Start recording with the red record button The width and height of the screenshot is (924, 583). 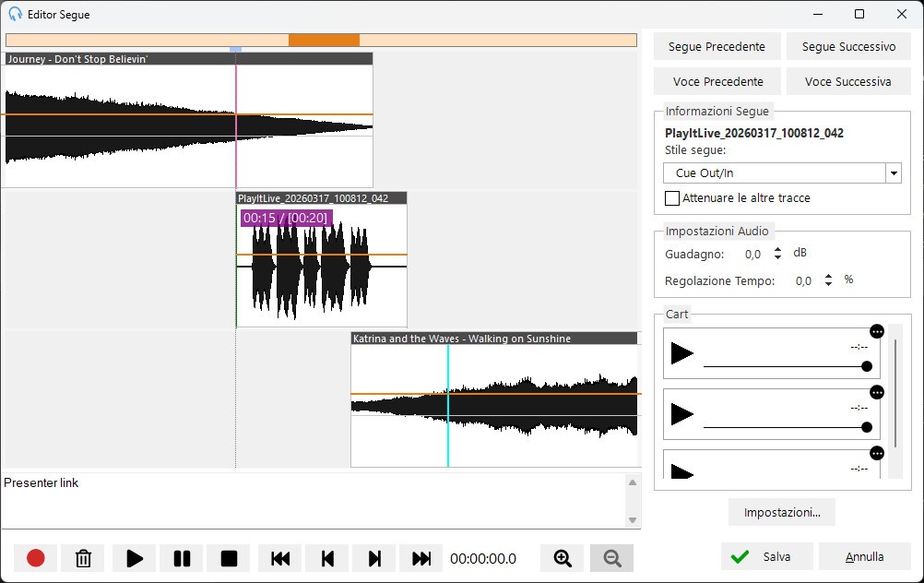[x=35, y=558]
